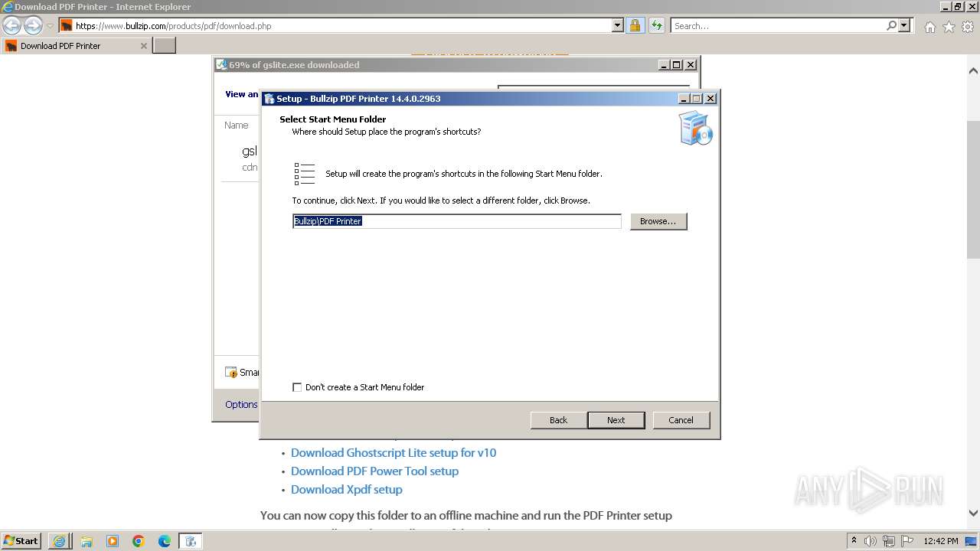980x551 pixels.
Task: Click the Browse button
Action: click(x=658, y=221)
